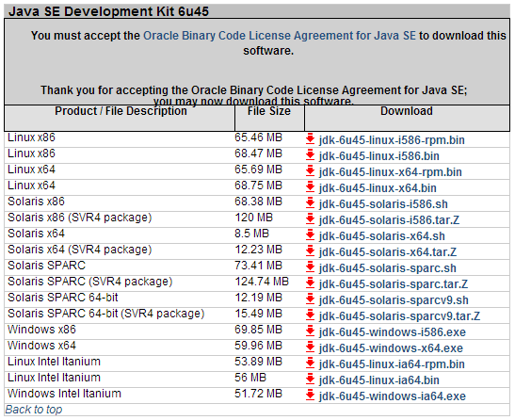The width and height of the screenshot is (515, 420).
Task: Download jdk-6u45-windows-i586.exe file link
Action: coord(393,332)
